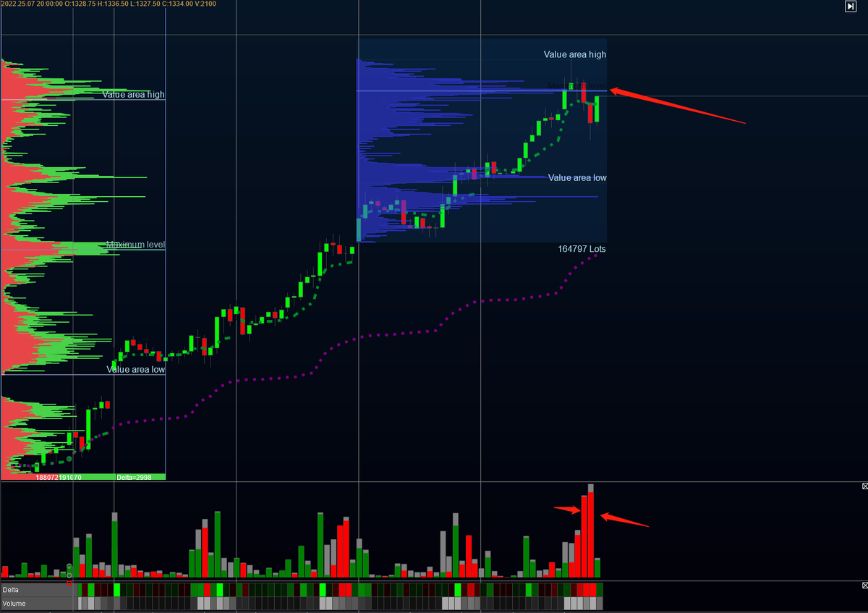Click the '164797 Lots' total under blue profile
This screenshot has height=613, width=868.
(x=582, y=248)
